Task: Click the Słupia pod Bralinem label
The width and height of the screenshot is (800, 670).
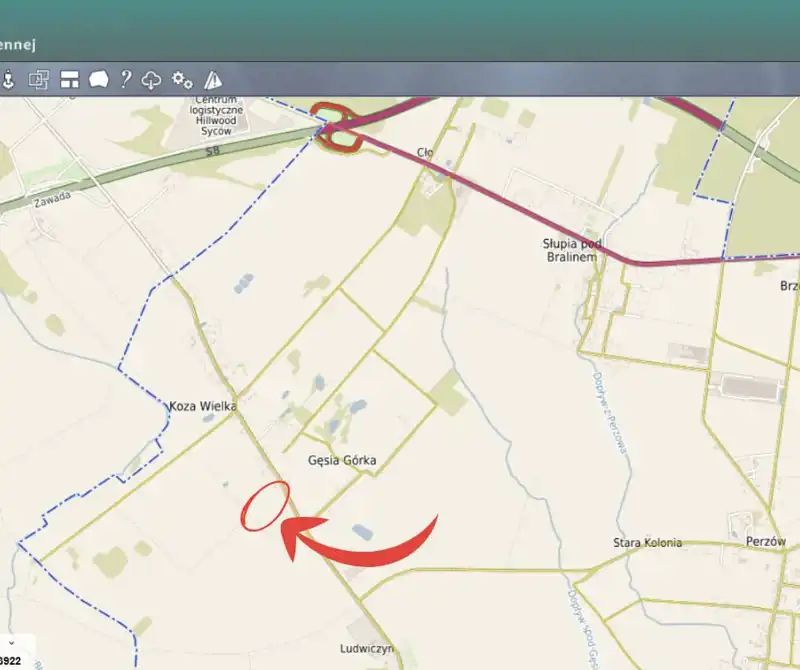Action: (569, 250)
